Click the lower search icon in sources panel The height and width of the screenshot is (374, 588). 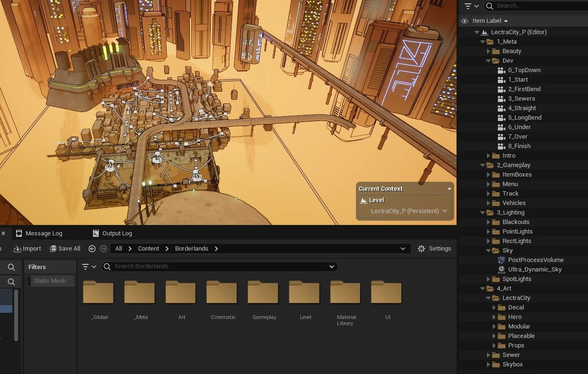11,282
